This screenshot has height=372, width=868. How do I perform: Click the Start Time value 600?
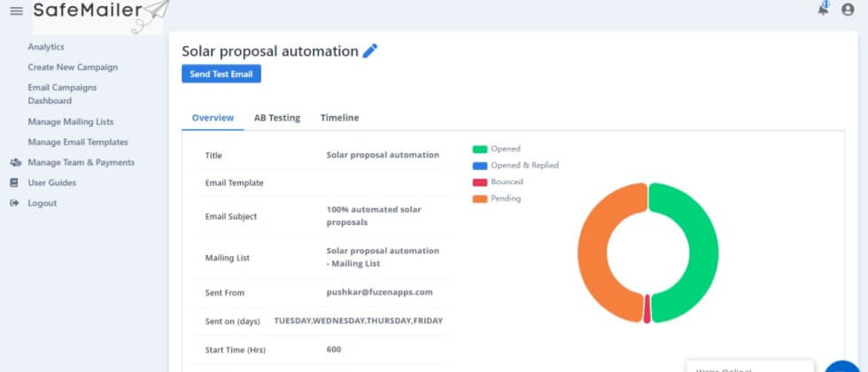pyautogui.click(x=334, y=350)
